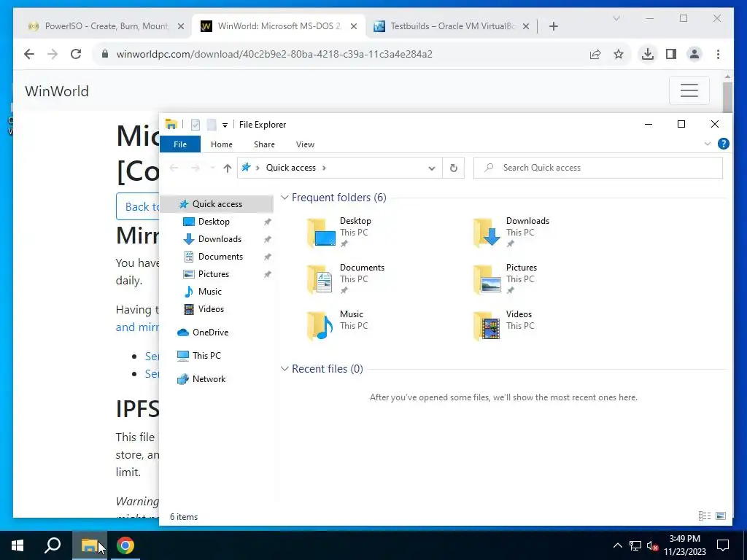Switch to details view in the status bar

point(704,516)
